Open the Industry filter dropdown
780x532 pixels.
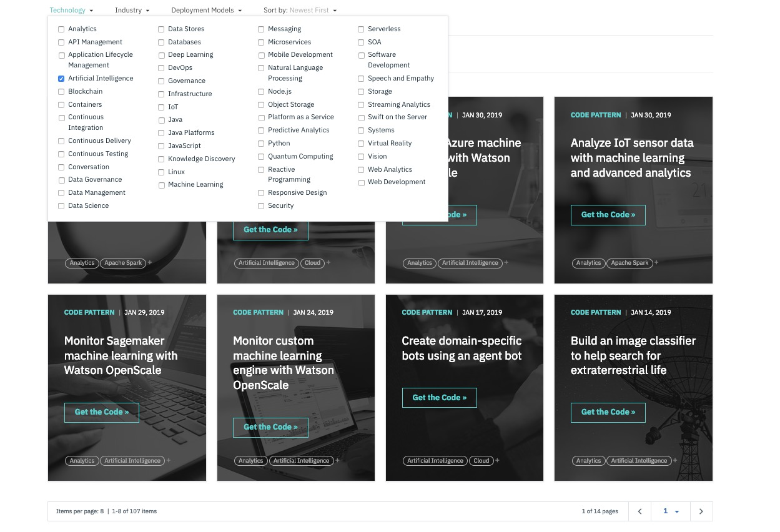tap(132, 10)
